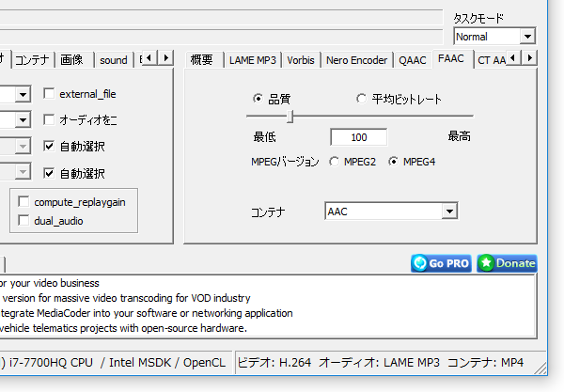Click the 最低 label under the slider
The image size is (564, 392).
pos(264,137)
